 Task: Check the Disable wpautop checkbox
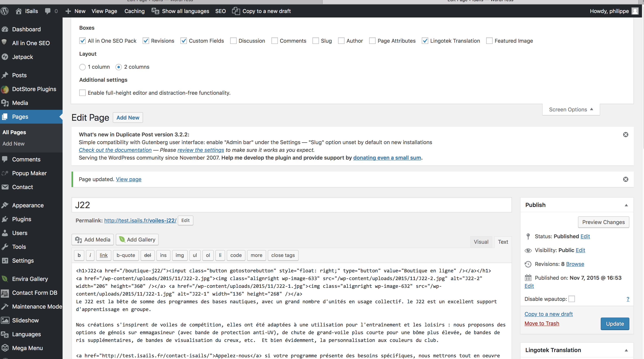coord(571,299)
